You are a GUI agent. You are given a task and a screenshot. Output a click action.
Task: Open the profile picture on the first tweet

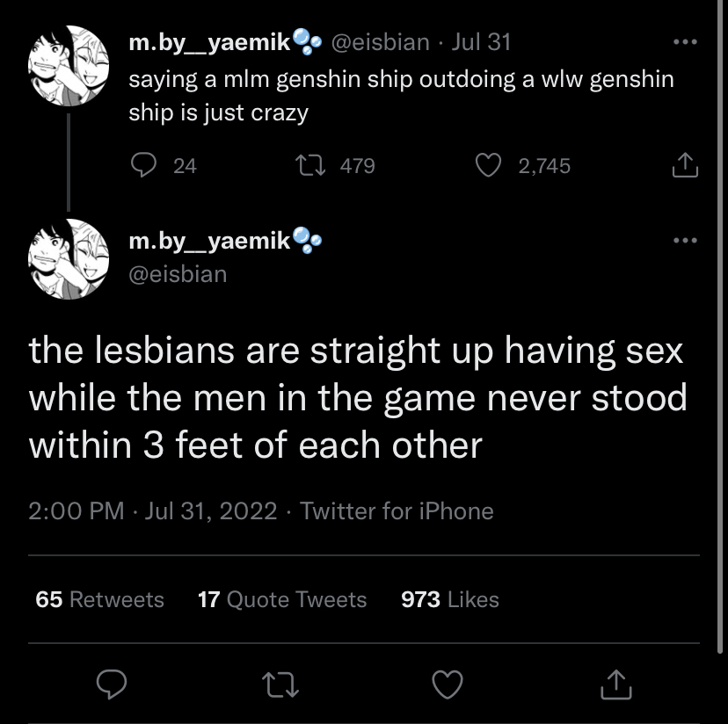pyautogui.click(x=69, y=65)
